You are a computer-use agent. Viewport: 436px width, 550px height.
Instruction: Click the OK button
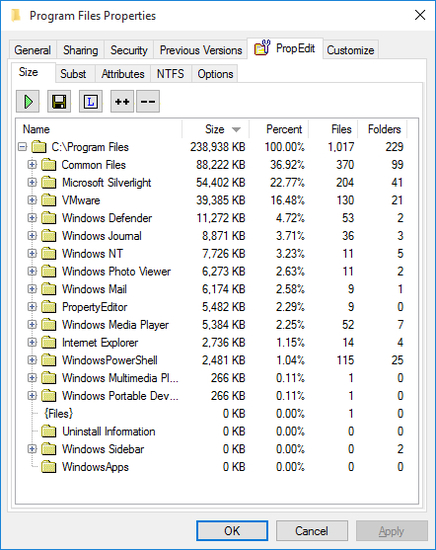click(x=232, y=531)
